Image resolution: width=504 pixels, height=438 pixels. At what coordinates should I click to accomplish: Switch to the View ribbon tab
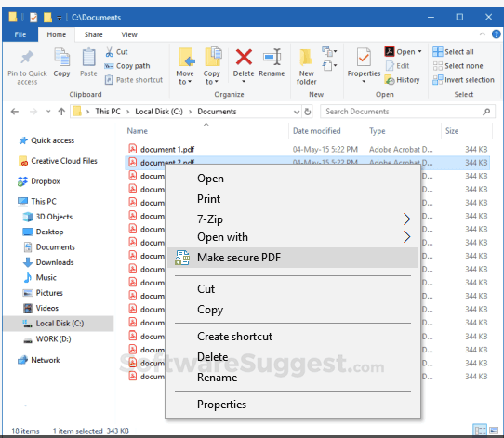point(129,34)
